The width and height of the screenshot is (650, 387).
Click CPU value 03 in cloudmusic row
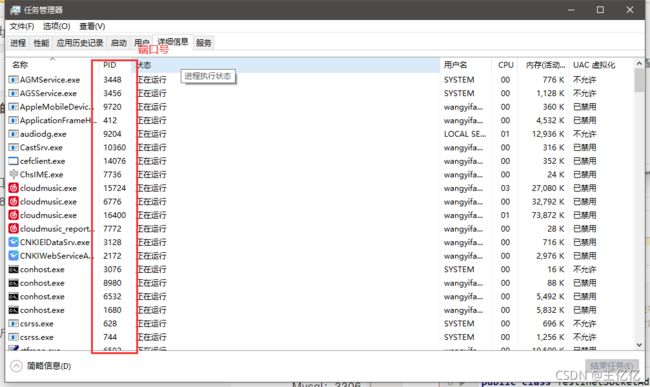tap(505, 188)
